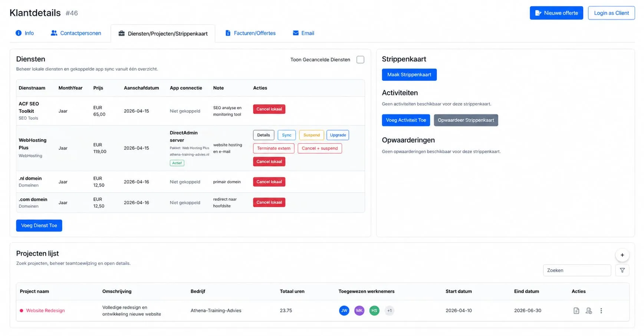Click the plus icon to add project

tap(622, 255)
